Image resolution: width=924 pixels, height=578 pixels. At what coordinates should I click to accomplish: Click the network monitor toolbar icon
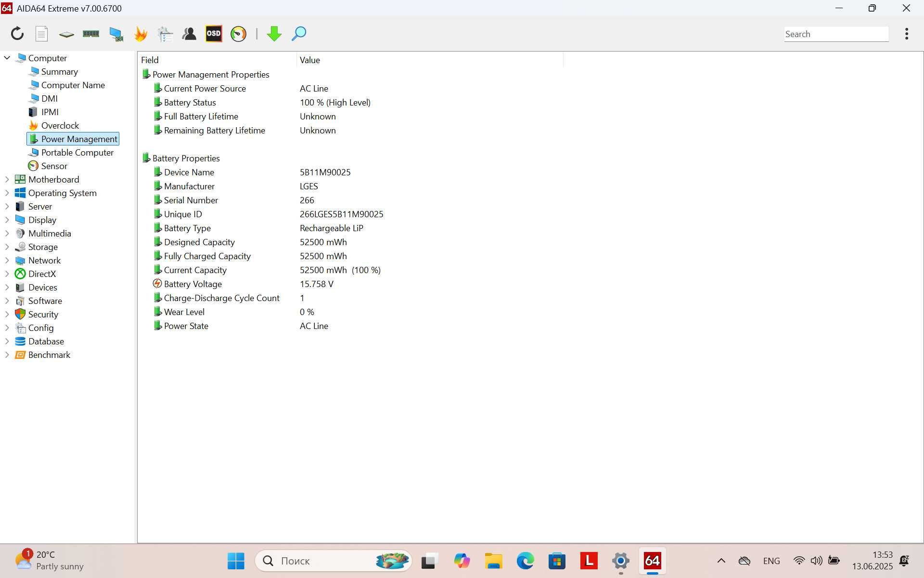(x=116, y=34)
